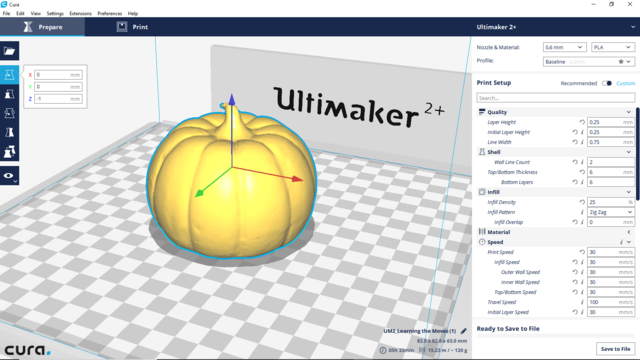Click info icon in Speed header

click(x=621, y=242)
